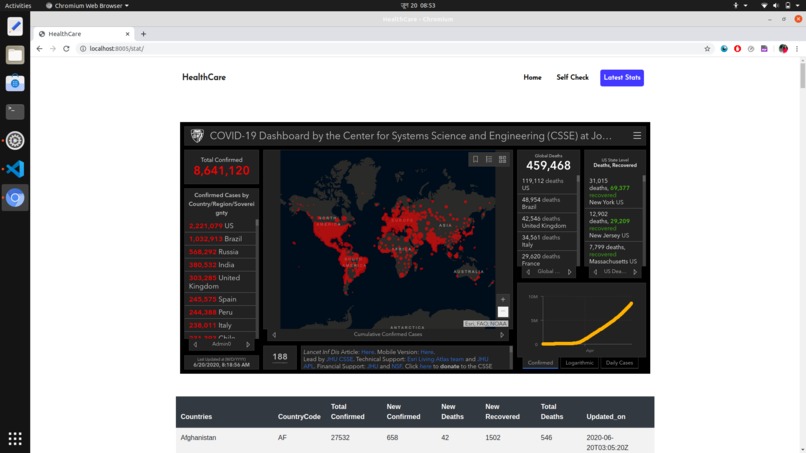This screenshot has width=806, height=453.
Task: Go to the Home page
Action: coord(533,78)
